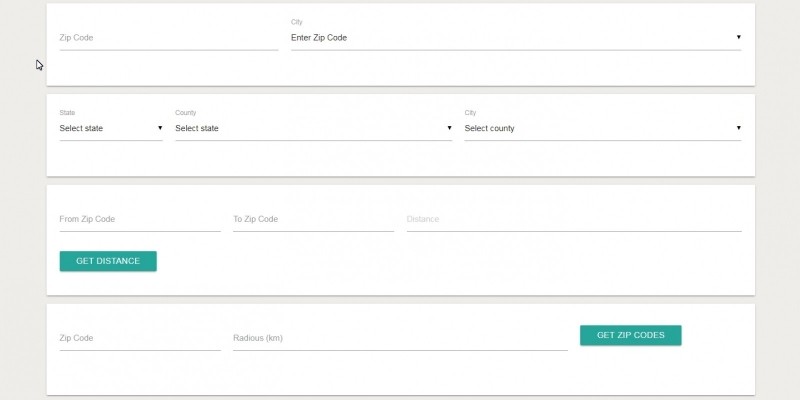Click the 'State' label text
This screenshot has width=800, height=400.
[x=67, y=113]
